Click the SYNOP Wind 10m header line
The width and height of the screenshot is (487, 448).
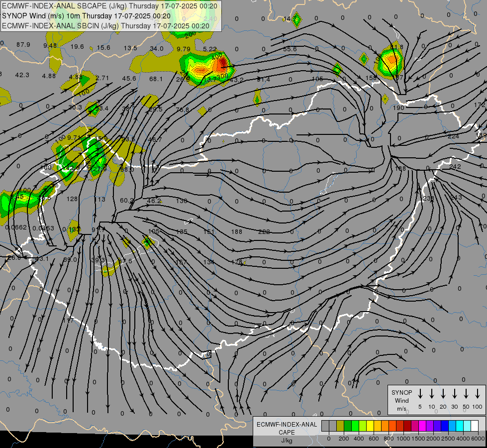87,16
